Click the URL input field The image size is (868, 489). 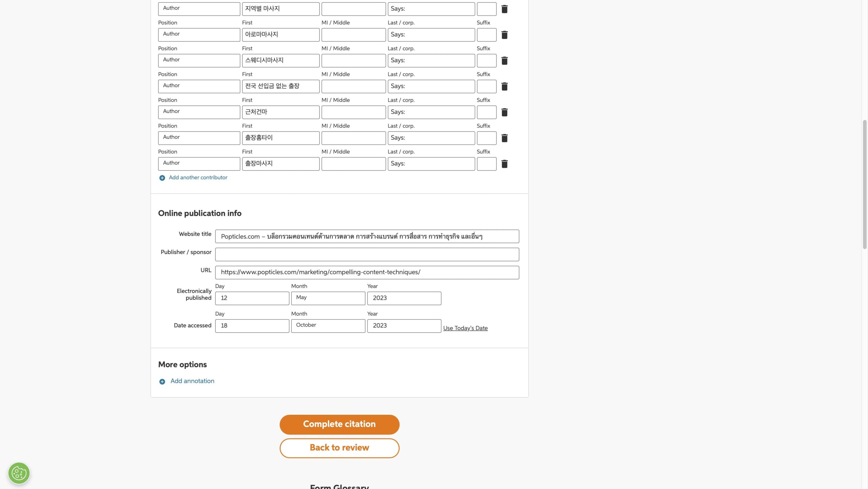pos(367,272)
